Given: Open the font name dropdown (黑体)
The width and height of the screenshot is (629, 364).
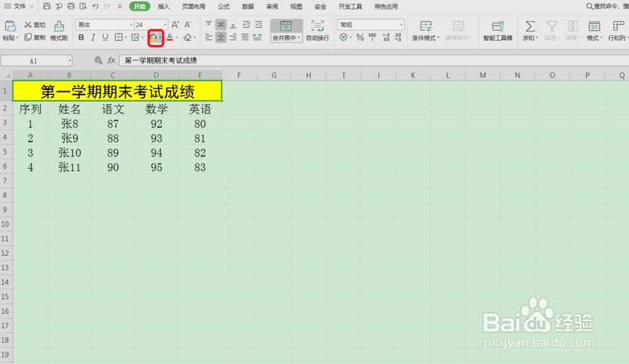Looking at the screenshot, I should (x=131, y=25).
